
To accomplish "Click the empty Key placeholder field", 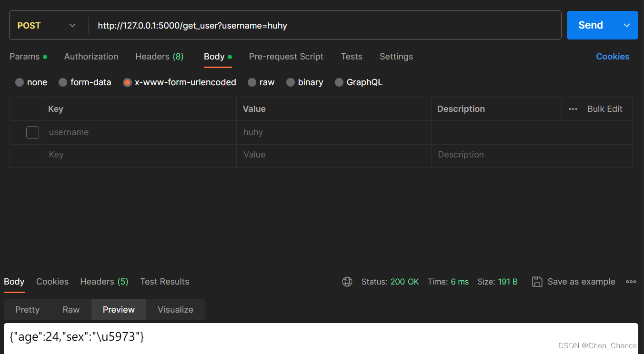I will click(x=140, y=156).
